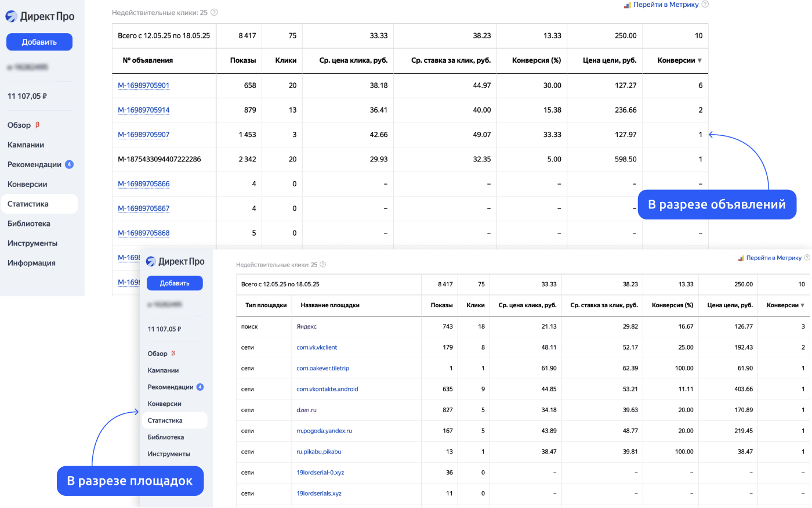Viewport: 812px width, 508px height.
Task: Open the dzen.ru placement link
Action: 306,410
